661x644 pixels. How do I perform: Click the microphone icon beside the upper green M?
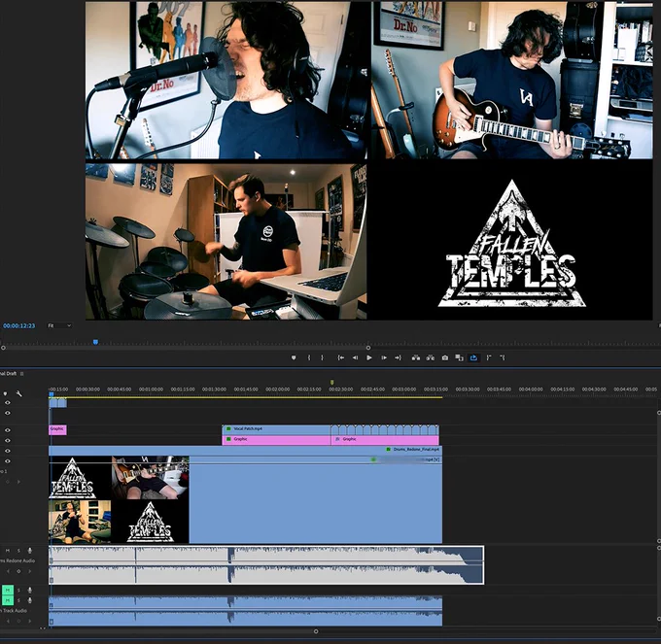29,590
